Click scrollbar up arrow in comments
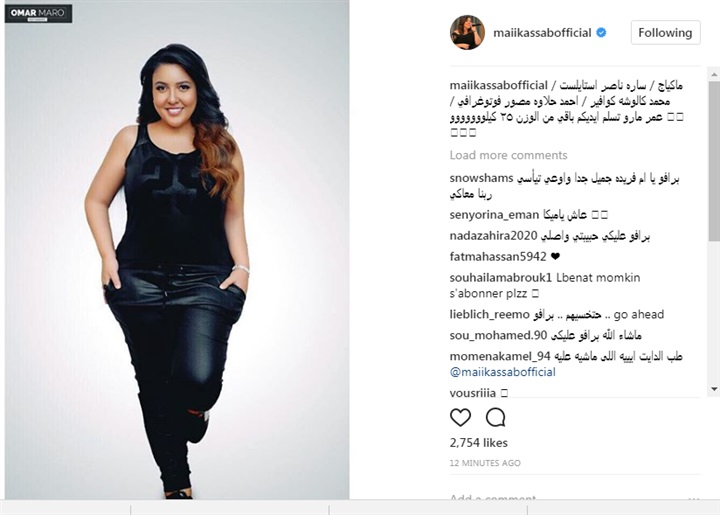The width and height of the screenshot is (720, 515). [714, 74]
